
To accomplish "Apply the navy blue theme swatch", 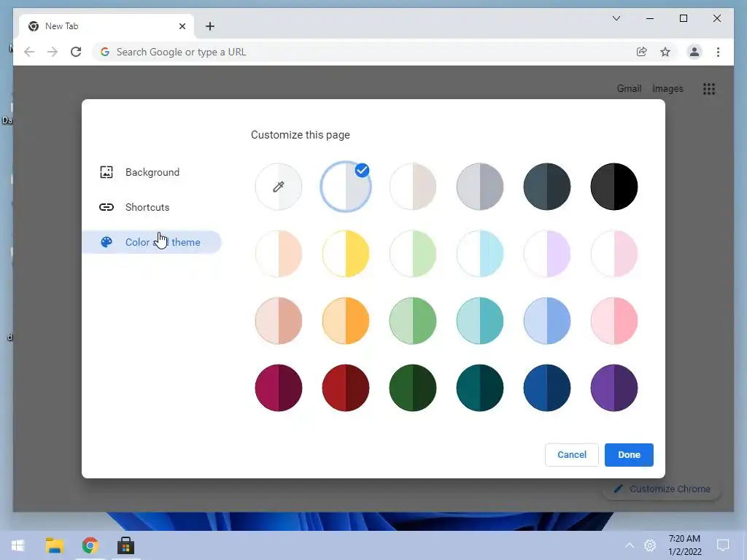I will coord(547,388).
